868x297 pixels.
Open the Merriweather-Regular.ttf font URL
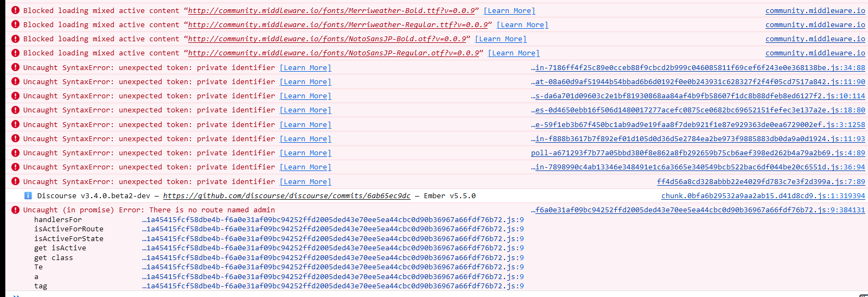(x=337, y=24)
